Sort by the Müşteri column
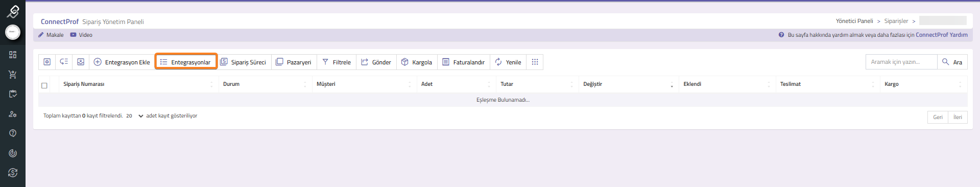Image resolution: width=980 pixels, height=187 pixels. click(364, 84)
